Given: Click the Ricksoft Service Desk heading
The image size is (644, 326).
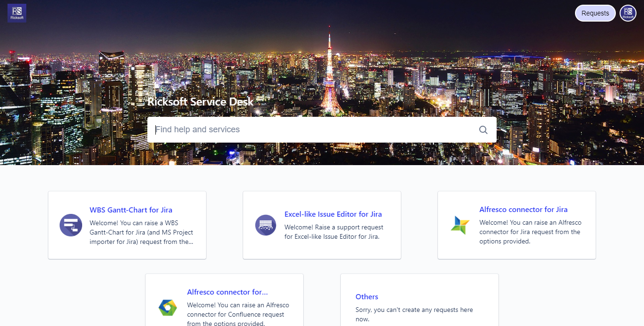Looking at the screenshot, I should pos(200,102).
